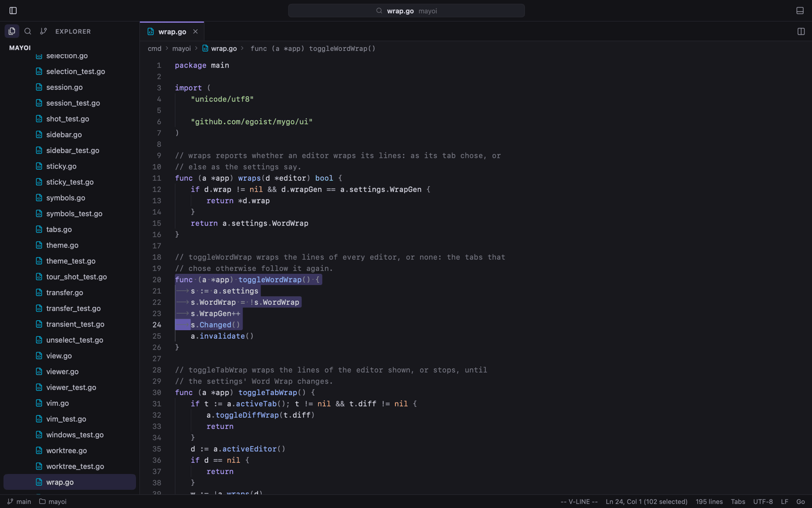This screenshot has height=508, width=812.
Task: Click the mayoi folder in status bar
Action: 53,501
